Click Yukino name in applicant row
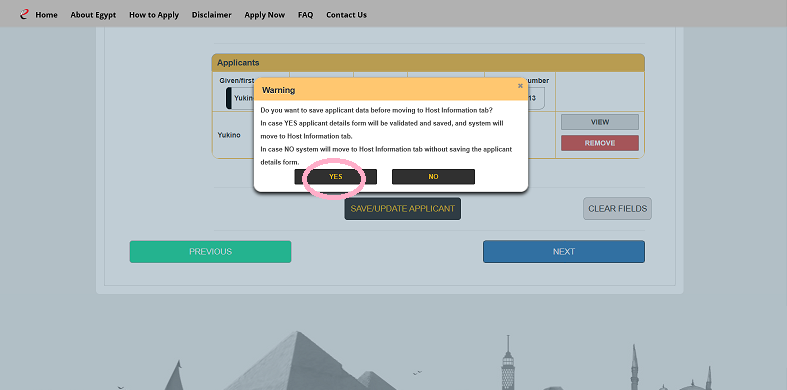This screenshot has height=390, width=787. pos(229,135)
